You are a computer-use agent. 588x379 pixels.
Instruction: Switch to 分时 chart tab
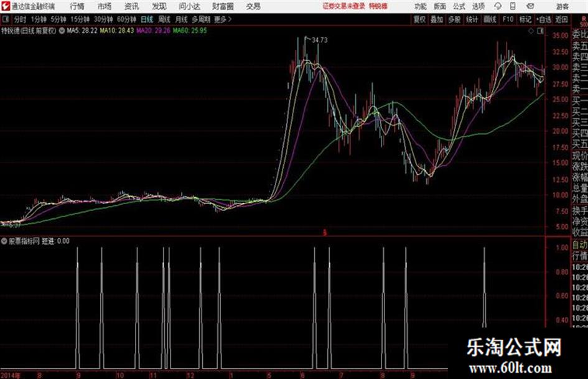21,19
